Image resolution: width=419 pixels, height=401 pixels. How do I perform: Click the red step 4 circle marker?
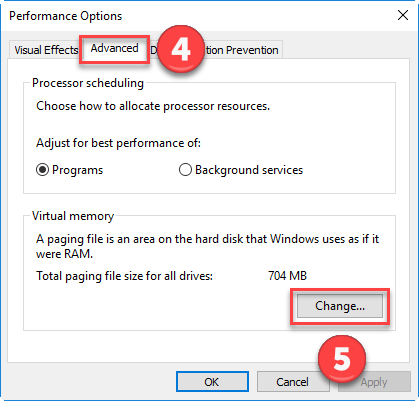[x=181, y=49]
